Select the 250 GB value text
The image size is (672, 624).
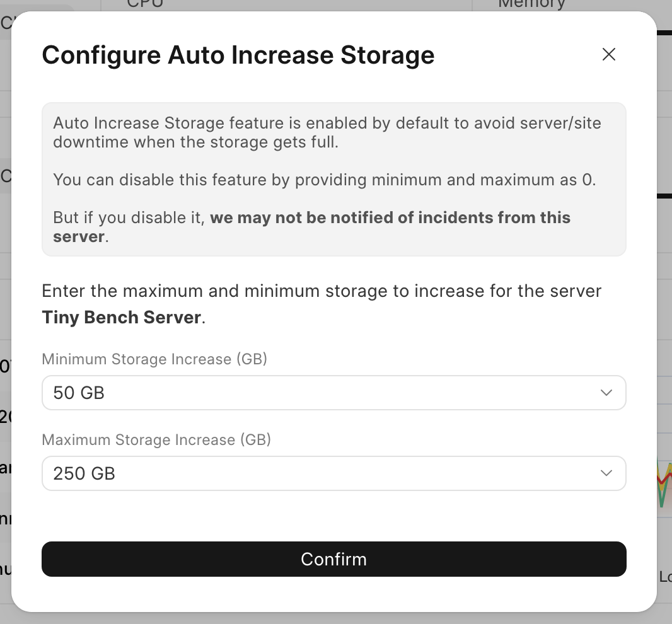[84, 474]
